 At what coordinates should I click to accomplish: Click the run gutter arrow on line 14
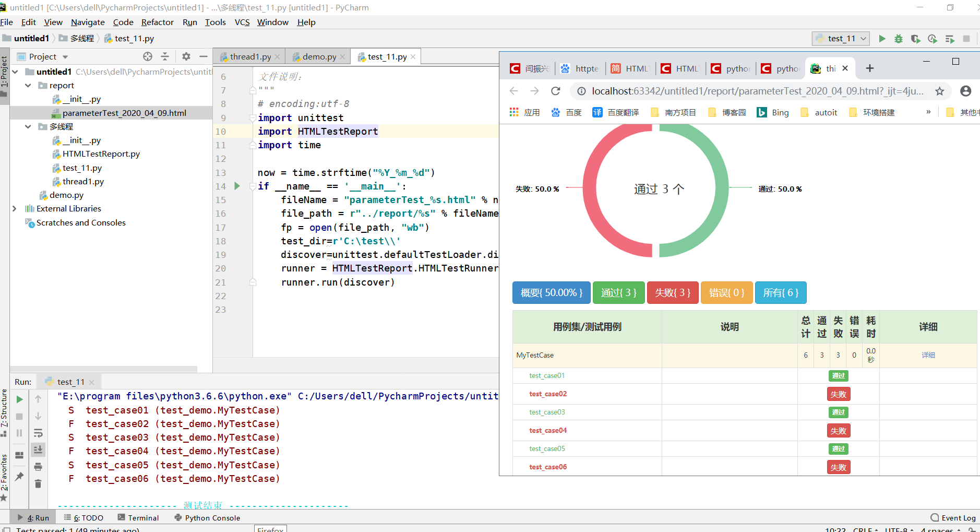(237, 186)
